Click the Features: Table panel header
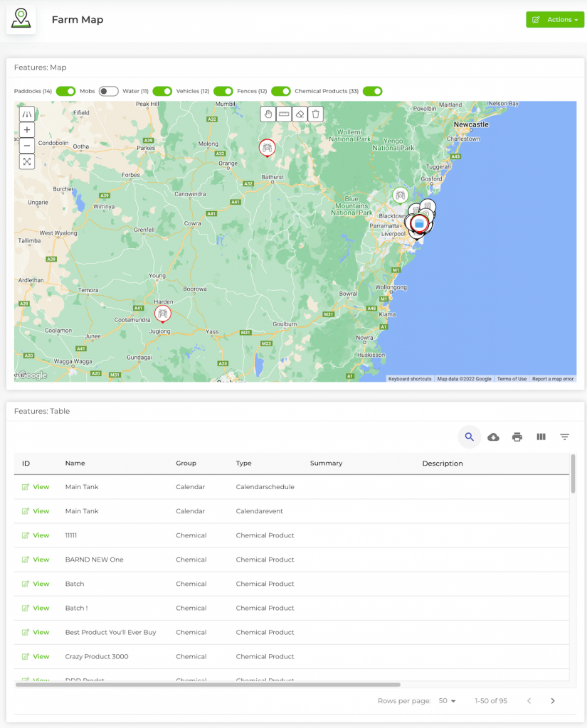 [x=39, y=411]
